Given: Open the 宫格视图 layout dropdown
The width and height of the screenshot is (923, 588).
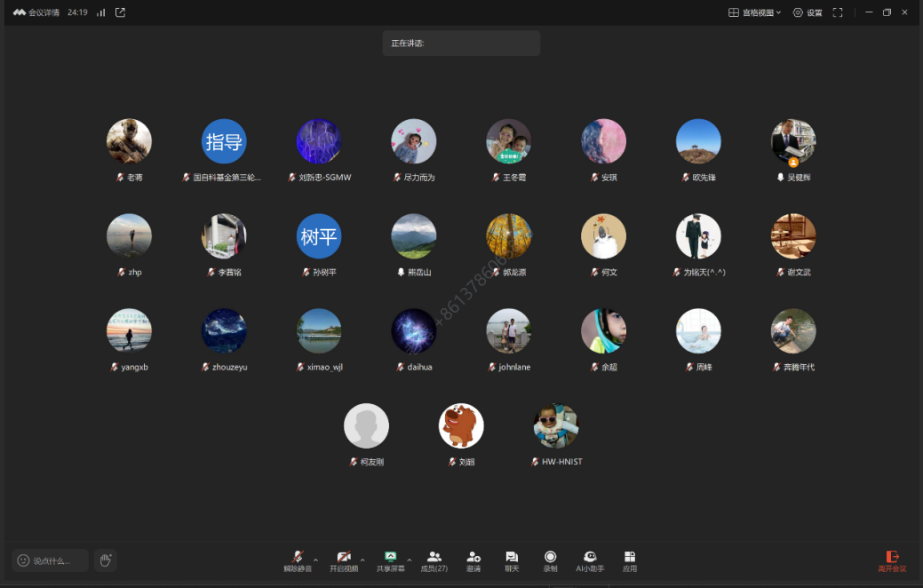Looking at the screenshot, I should point(754,12).
